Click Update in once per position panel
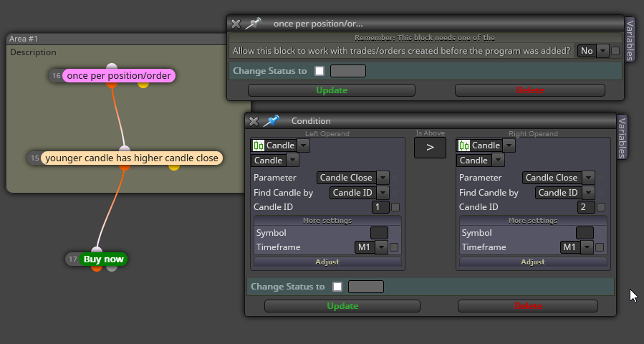Viewport: 644px width, 344px height. click(x=332, y=90)
